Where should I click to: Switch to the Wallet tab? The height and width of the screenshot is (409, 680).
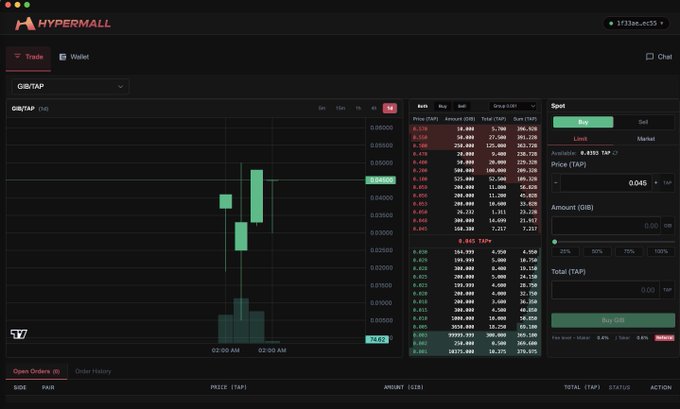74,57
